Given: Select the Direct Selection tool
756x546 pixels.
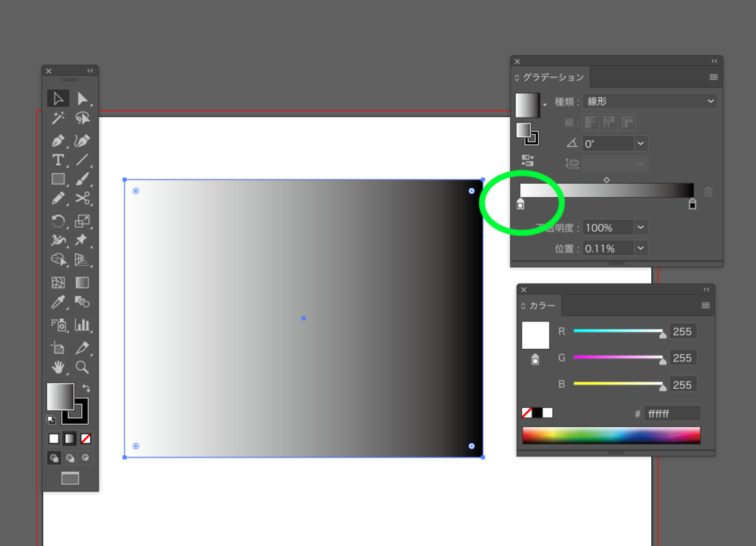Looking at the screenshot, I should (83, 99).
